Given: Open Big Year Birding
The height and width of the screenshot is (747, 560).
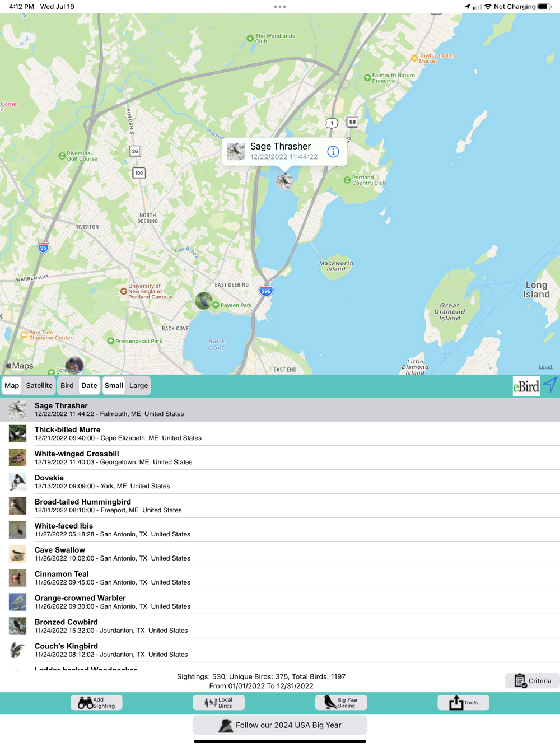Looking at the screenshot, I should tap(341, 703).
